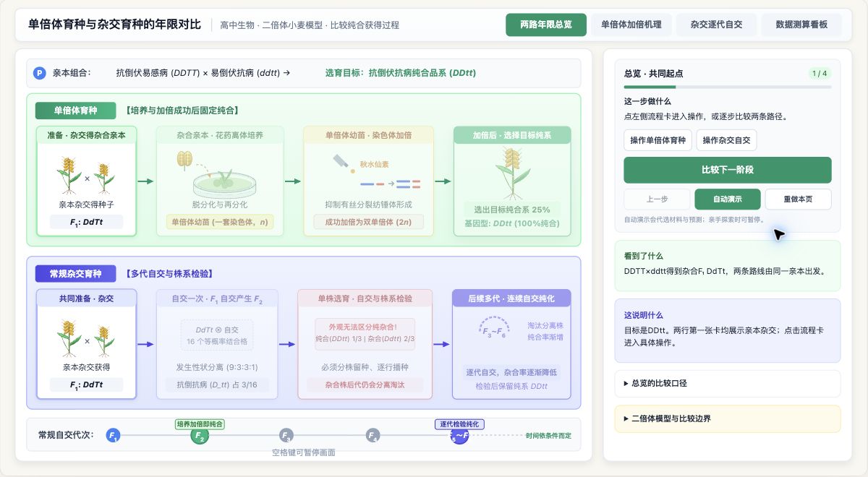Click 单倍体幼苗 (一套染色体, n) label
Viewport: 868px width, 477px height.
coord(220,222)
